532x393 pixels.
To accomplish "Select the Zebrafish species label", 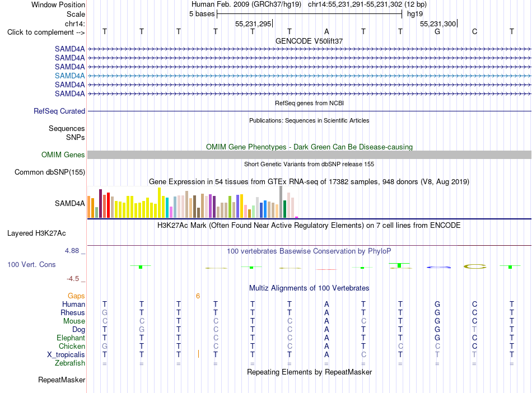I will (x=70, y=363).
